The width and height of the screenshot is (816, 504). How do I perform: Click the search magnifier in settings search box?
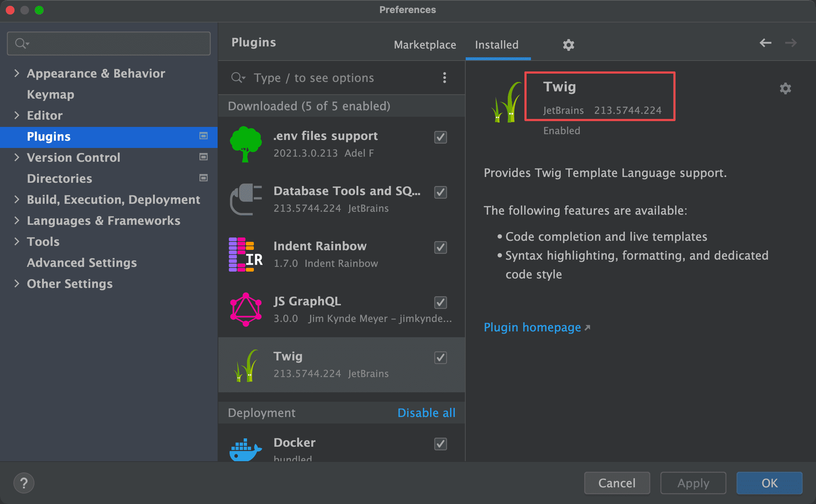coord(22,44)
